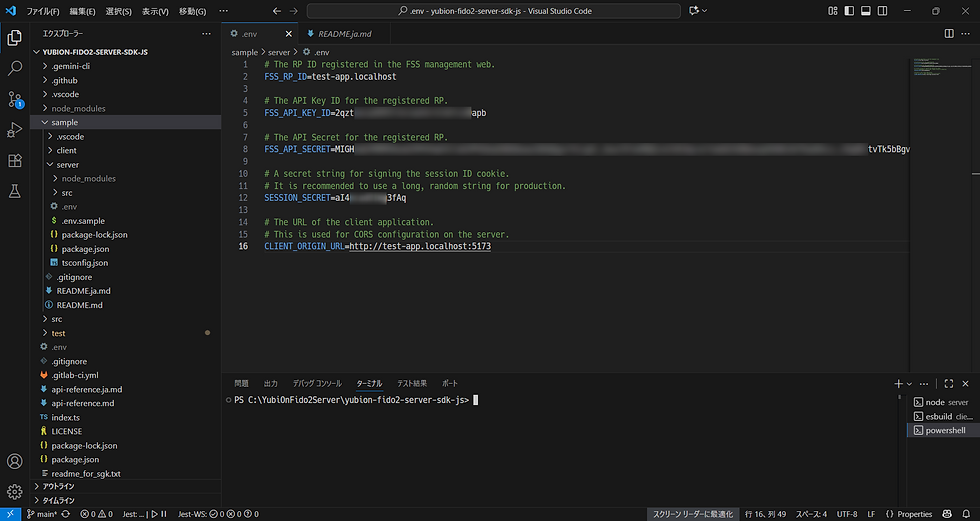The height and width of the screenshot is (521, 980).
Task: Toggle the primary side bar visibility
Action: point(849,11)
